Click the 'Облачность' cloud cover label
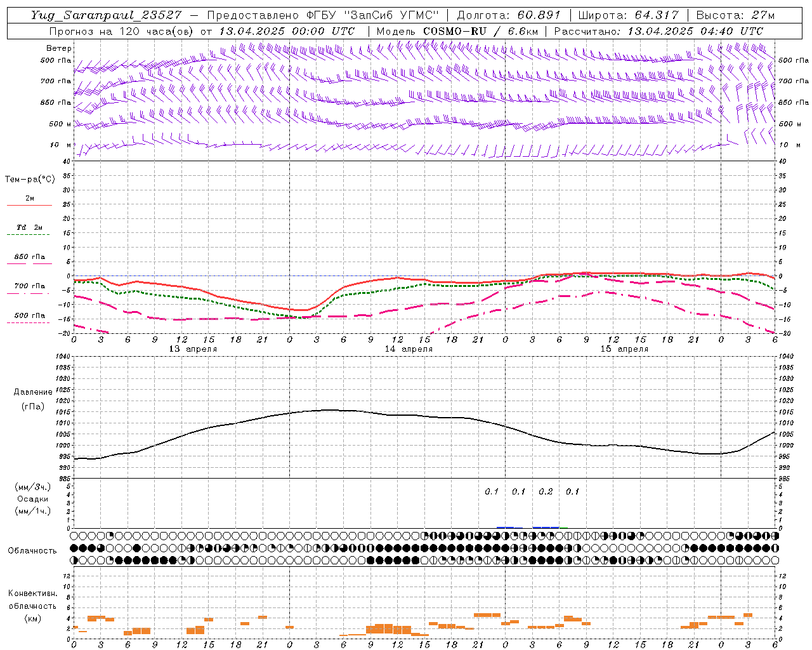The width and height of the screenshot is (812, 650). (x=32, y=551)
